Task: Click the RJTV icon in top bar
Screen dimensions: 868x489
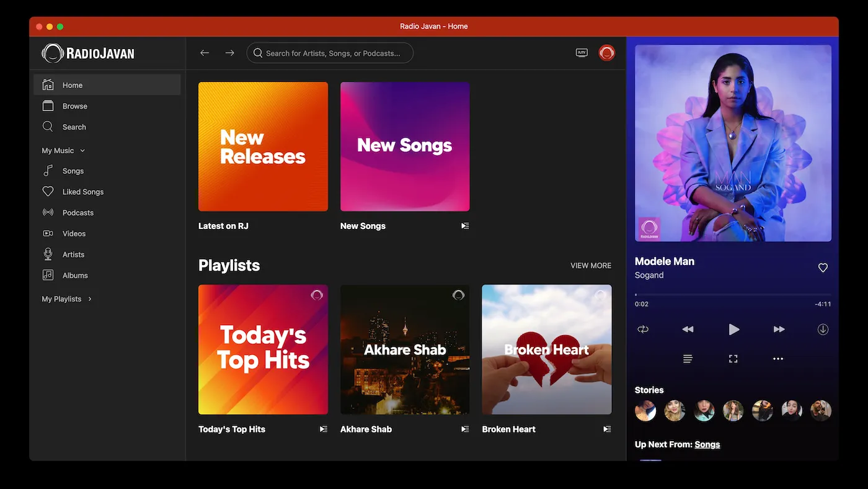Action: [582, 53]
